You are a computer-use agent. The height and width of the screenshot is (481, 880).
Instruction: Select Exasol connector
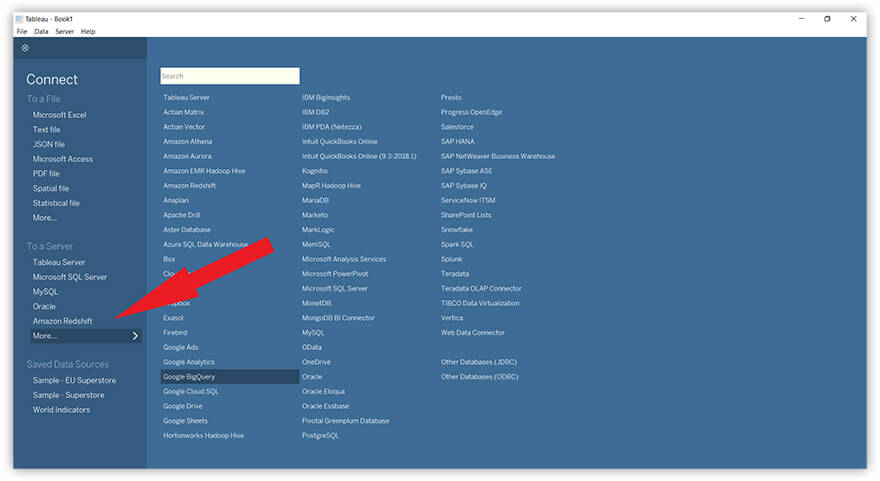pyautogui.click(x=173, y=318)
